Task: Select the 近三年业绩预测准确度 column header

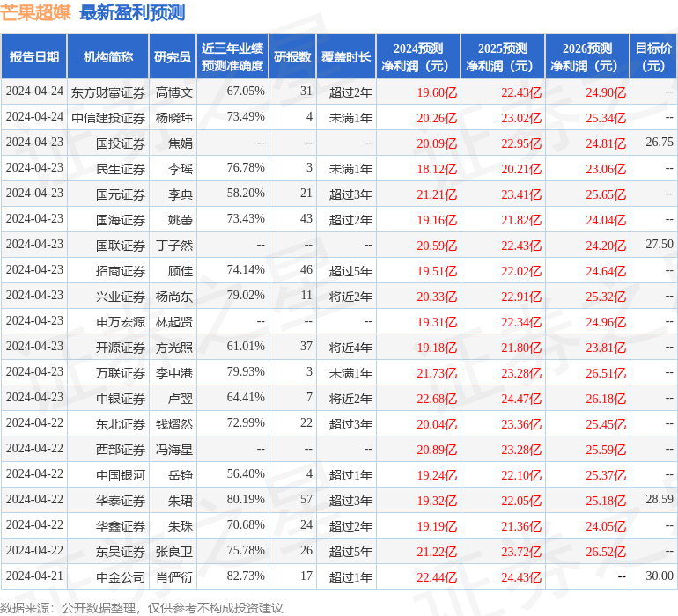Action: (232, 56)
